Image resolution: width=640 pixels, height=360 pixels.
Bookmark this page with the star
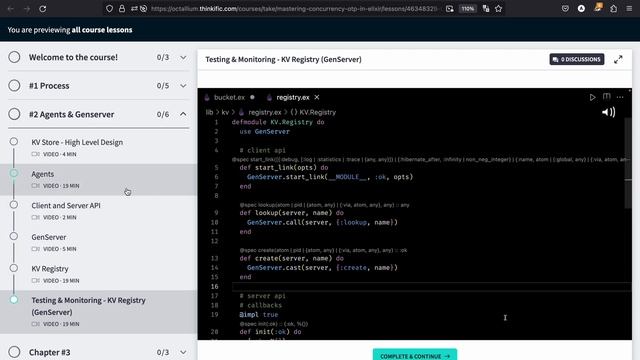click(x=498, y=9)
